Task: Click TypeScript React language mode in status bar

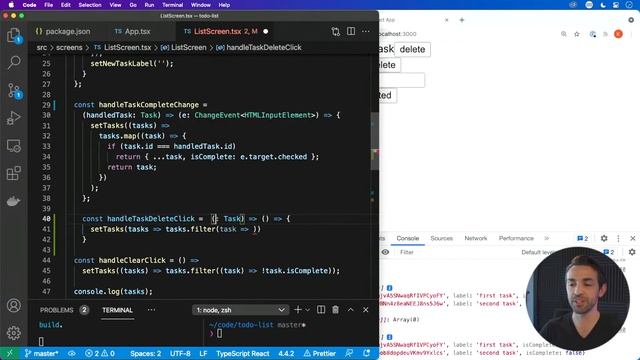Action: (242, 353)
